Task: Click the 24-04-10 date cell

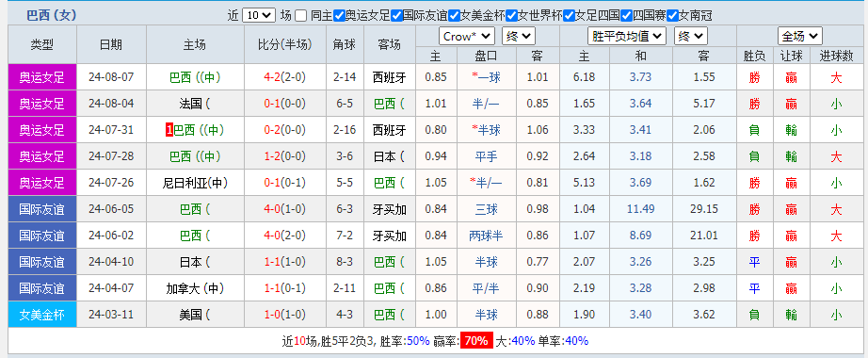Action: [x=111, y=262]
